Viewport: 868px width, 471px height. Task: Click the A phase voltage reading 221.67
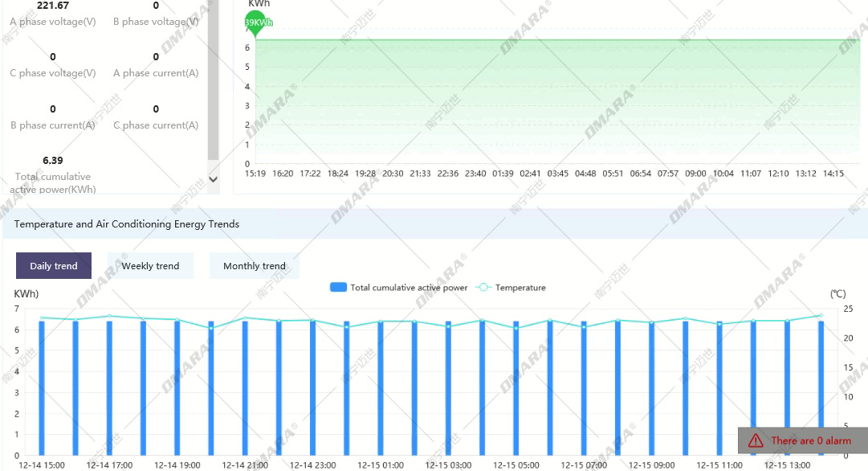pyautogui.click(x=52, y=6)
